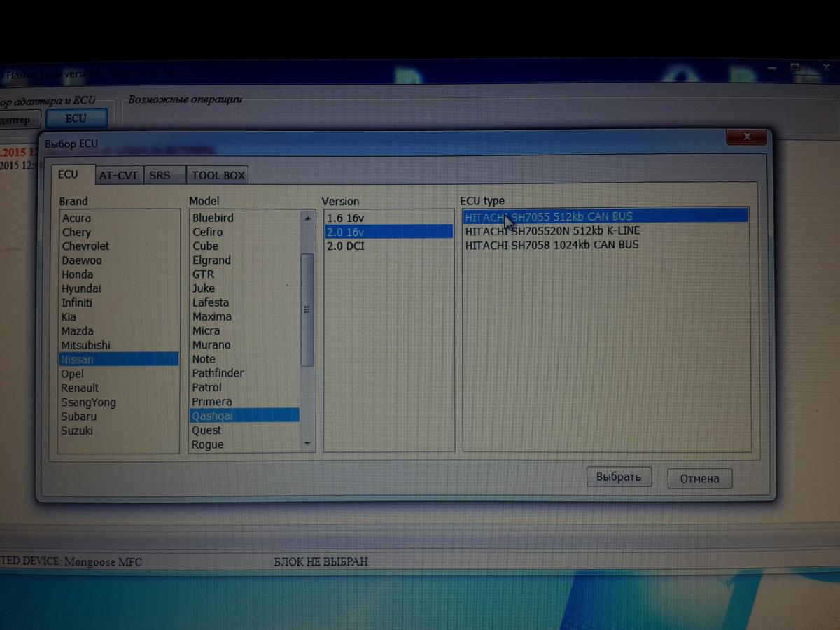Choose Patrol model
840x630 pixels.
(x=245, y=387)
